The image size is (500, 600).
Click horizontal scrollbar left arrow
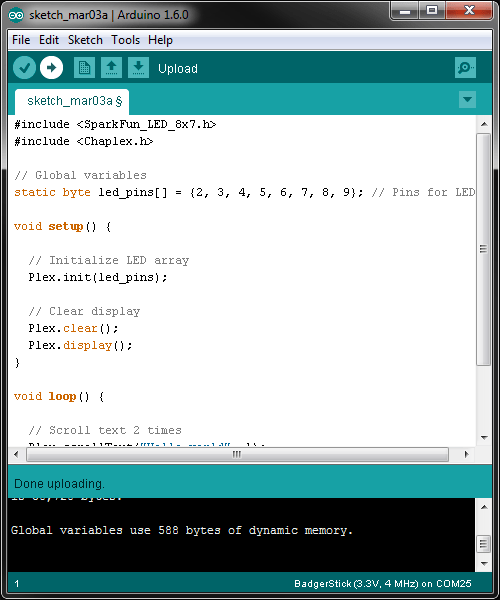16,454
